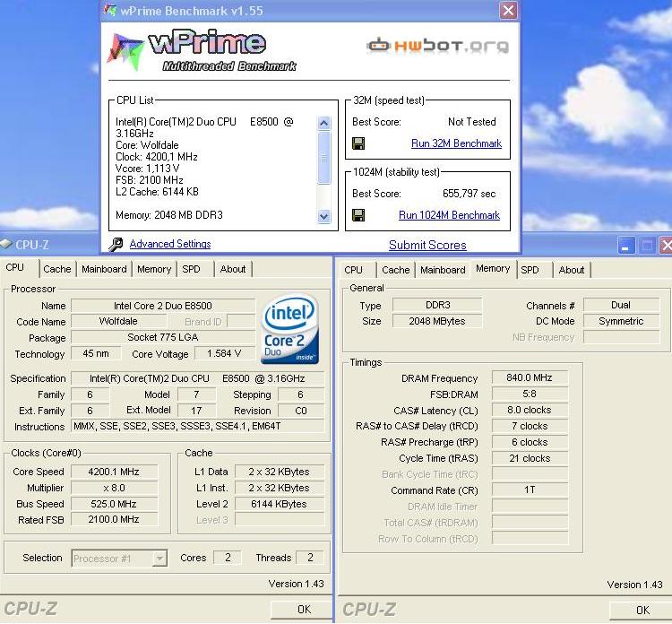The width and height of the screenshot is (672, 624).
Task: Click the L1 Data value '2 x 32 KBytes'
Action: coord(279,472)
